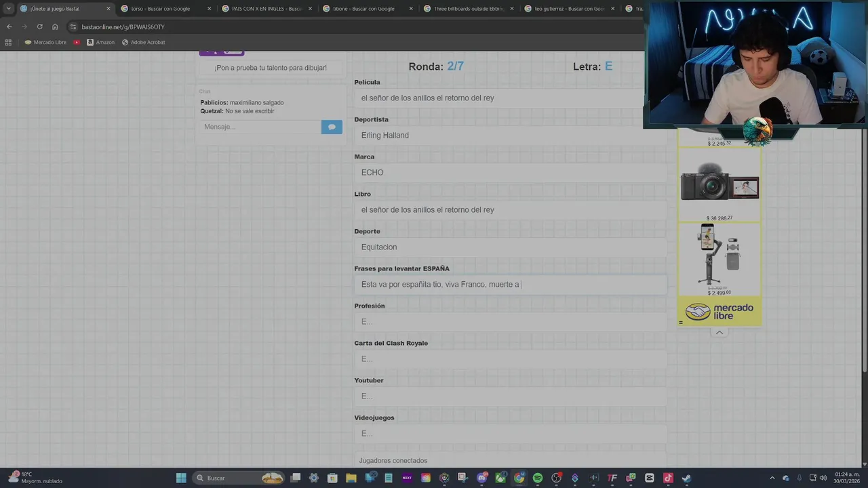Image resolution: width=868 pixels, height=488 pixels.
Task: Click the 'Carta del Clash Royale' field
Action: click(x=510, y=359)
